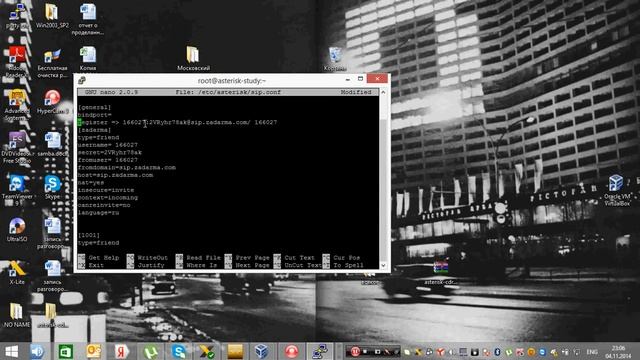
Task: Open the speaker app on taskbar
Action: 38,351
